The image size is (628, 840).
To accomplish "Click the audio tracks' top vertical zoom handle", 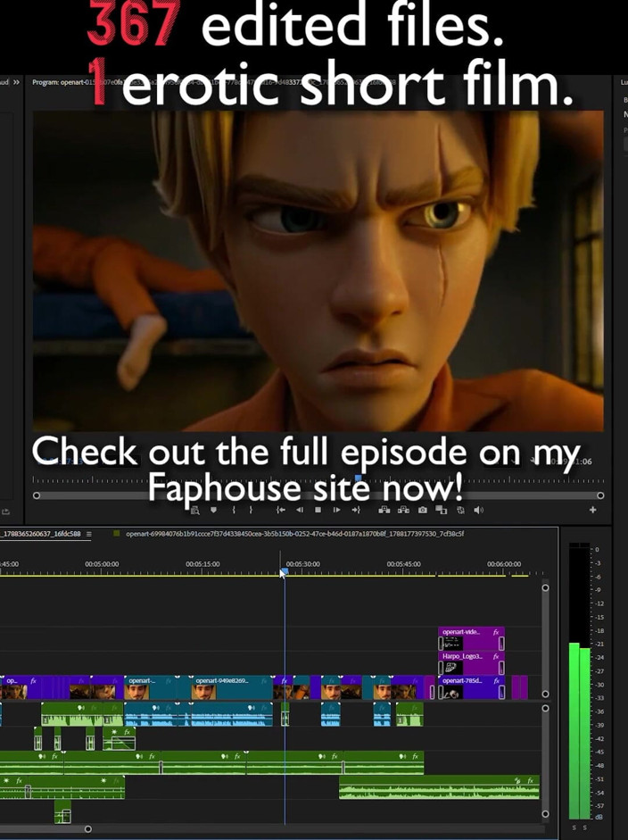I will click(x=546, y=708).
